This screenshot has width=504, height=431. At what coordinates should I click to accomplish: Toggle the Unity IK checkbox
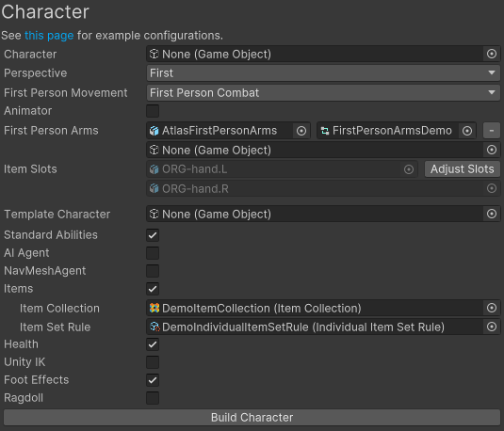[153, 362]
